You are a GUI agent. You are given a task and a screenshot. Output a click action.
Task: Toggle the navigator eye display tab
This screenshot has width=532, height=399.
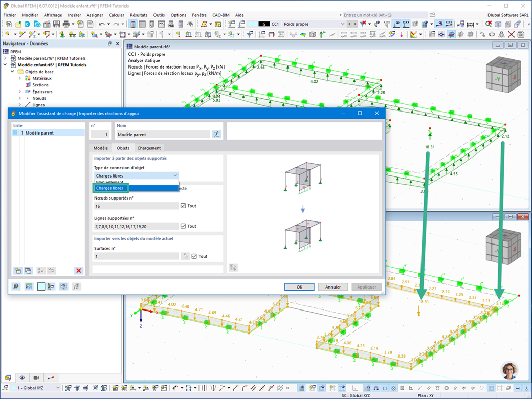pyautogui.click(x=22, y=378)
